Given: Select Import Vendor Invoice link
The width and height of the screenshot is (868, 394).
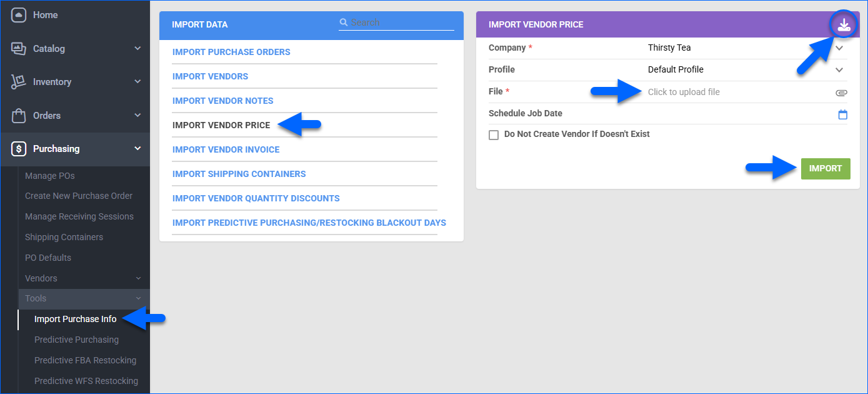Looking at the screenshot, I should click(226, 149).
